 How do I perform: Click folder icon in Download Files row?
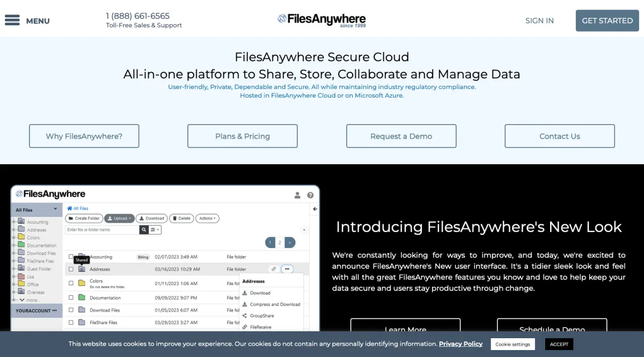[x=82, y=310]
